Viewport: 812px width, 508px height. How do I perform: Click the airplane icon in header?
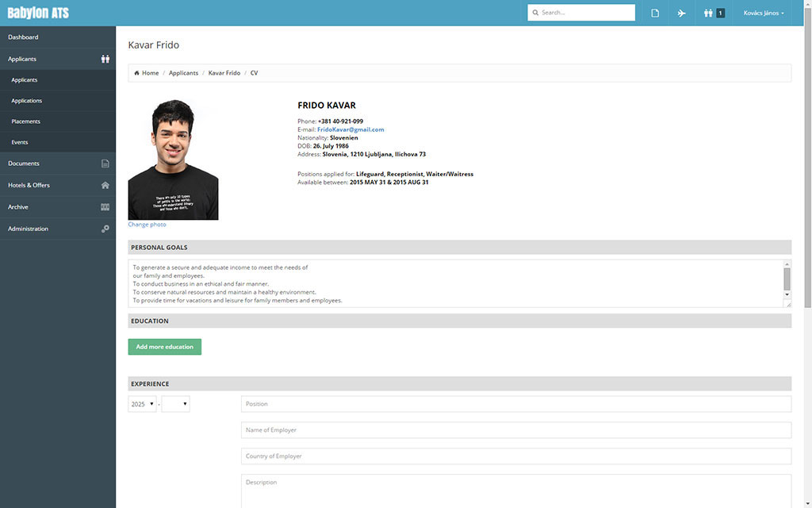coord(681,13)
